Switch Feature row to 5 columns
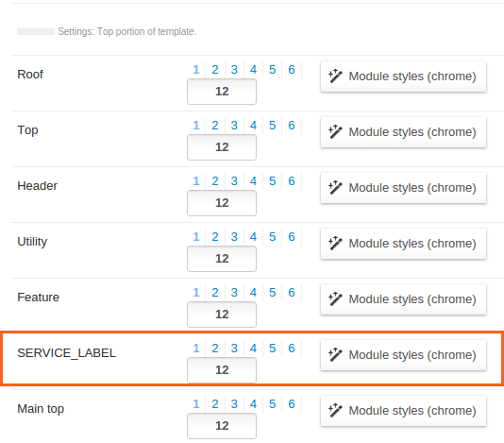 [x=272, y=292]
